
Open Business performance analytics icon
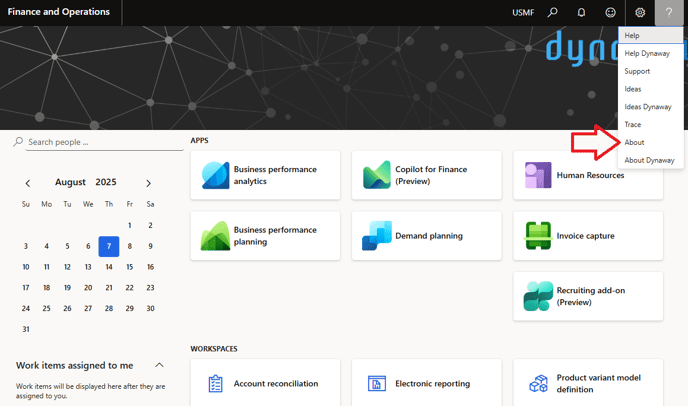point(215,175)
